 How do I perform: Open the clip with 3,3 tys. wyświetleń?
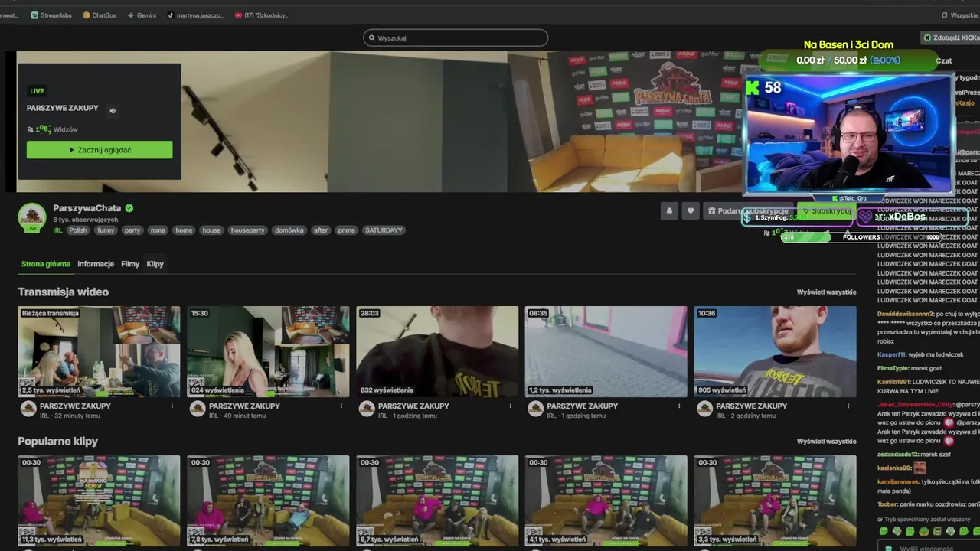click(775, 500)
